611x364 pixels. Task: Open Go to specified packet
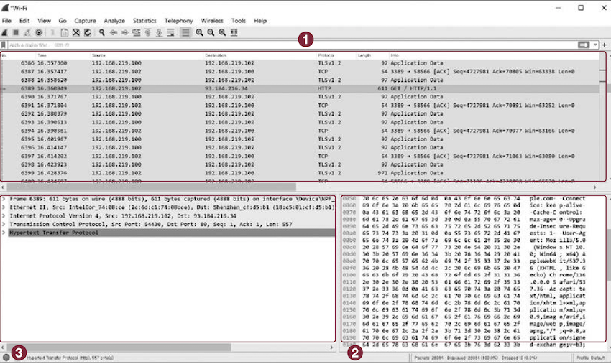pos(136,33)
